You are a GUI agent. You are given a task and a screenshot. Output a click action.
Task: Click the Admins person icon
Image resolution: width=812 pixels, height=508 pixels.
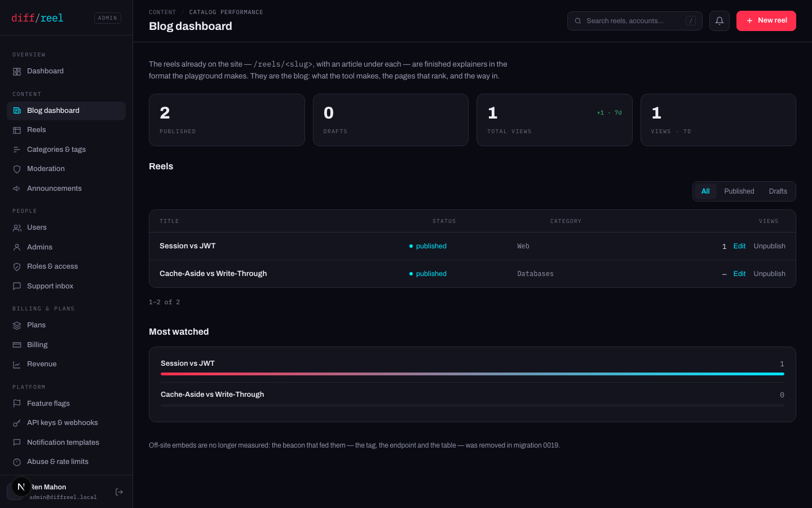coord(17,247)
